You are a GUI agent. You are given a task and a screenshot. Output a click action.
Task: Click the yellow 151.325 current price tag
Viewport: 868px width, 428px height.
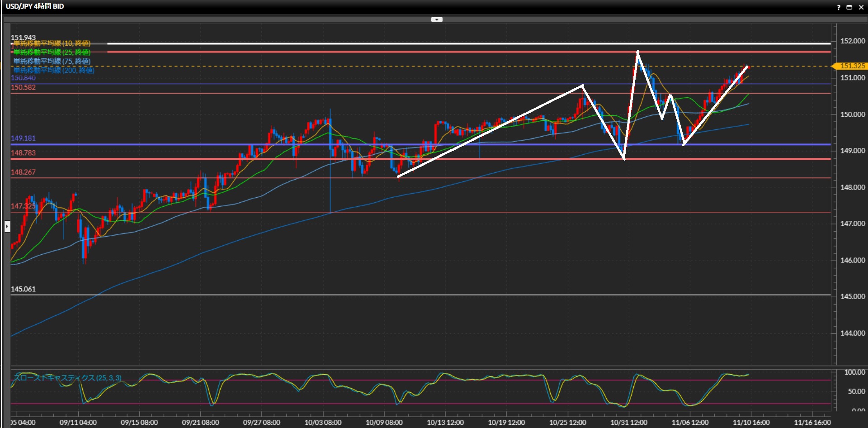(851, 66)
